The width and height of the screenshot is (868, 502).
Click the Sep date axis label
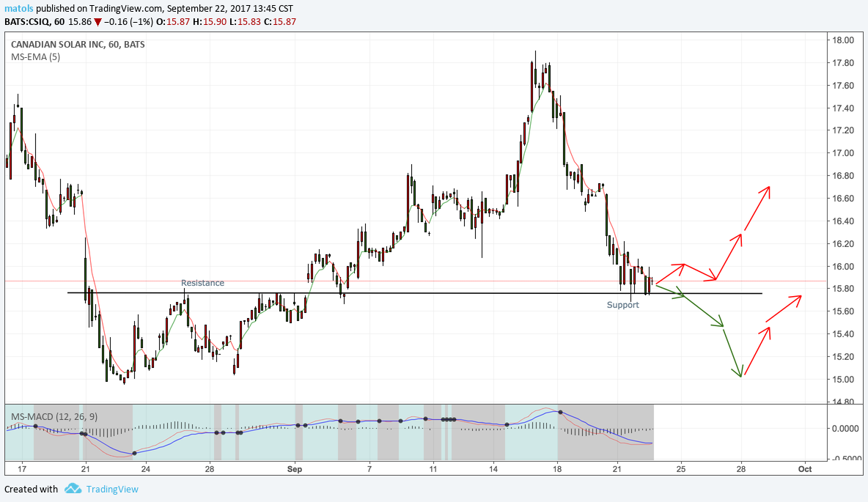pos(295,469)
